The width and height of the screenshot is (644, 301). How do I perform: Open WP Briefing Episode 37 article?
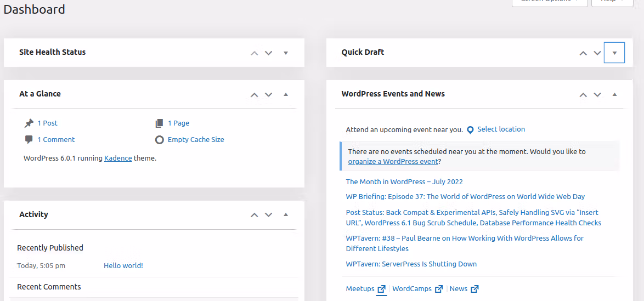coord(465,197)
